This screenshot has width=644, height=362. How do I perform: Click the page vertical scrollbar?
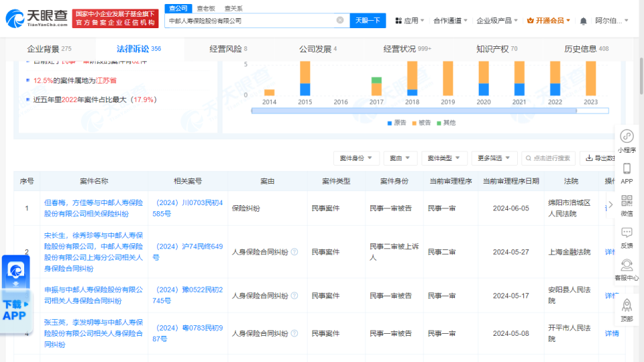tap(641, 76)
